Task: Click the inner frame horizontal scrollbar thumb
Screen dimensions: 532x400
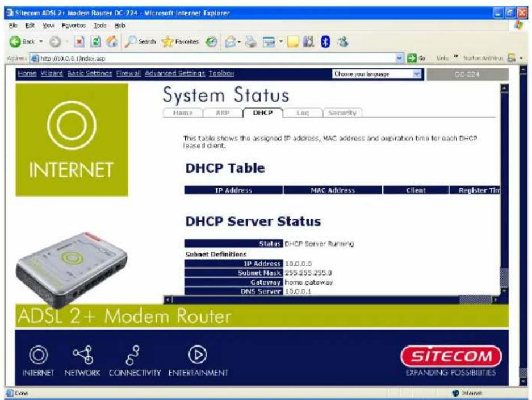Action: 475,300
